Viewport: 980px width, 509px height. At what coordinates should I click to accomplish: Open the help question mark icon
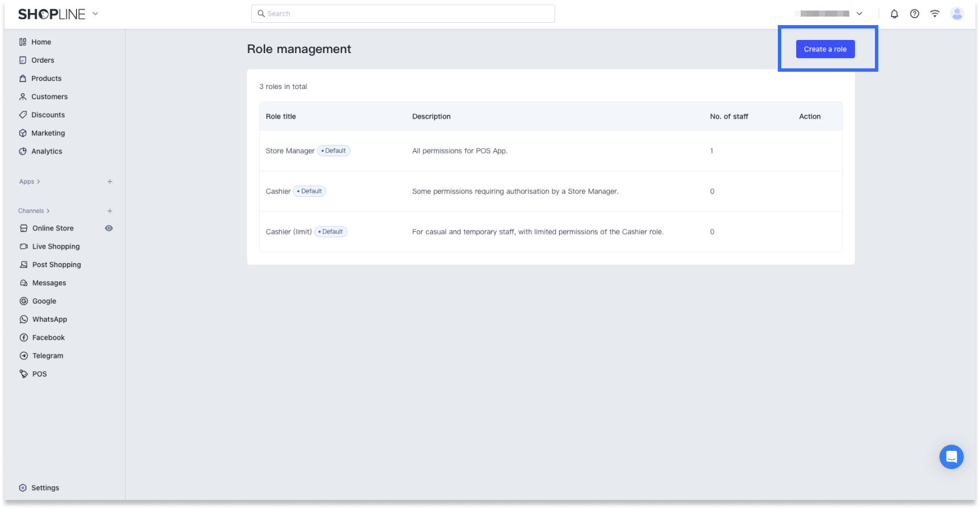(915, 14)
